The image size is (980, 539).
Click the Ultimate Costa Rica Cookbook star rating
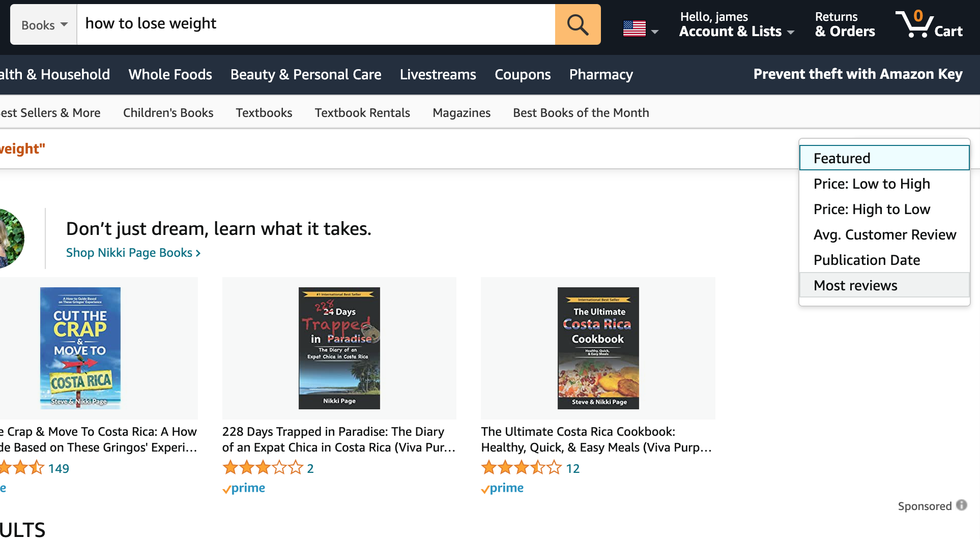pos(522,468)
